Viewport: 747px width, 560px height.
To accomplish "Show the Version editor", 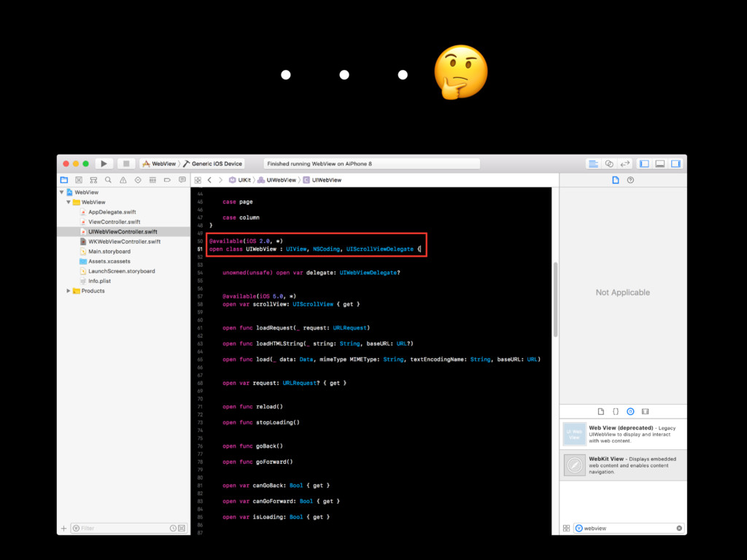I will click(624, 163).
